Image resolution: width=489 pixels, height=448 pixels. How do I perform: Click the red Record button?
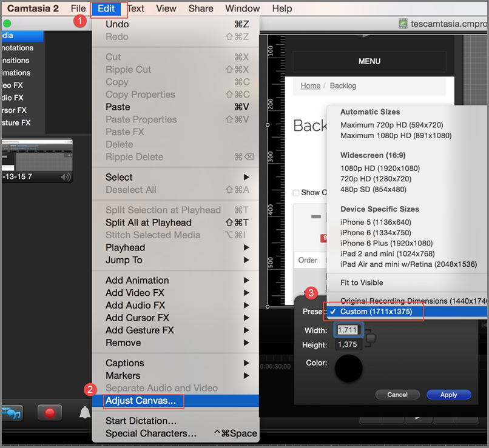pyautogui.click(x=50, y=413)
